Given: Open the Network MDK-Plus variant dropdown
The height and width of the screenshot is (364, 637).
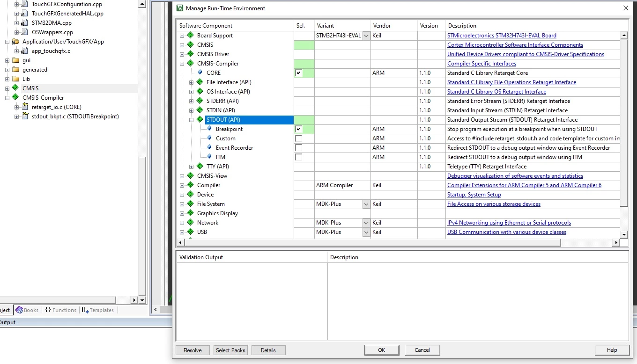Looking at the screenshot, I should pos(366,223).
